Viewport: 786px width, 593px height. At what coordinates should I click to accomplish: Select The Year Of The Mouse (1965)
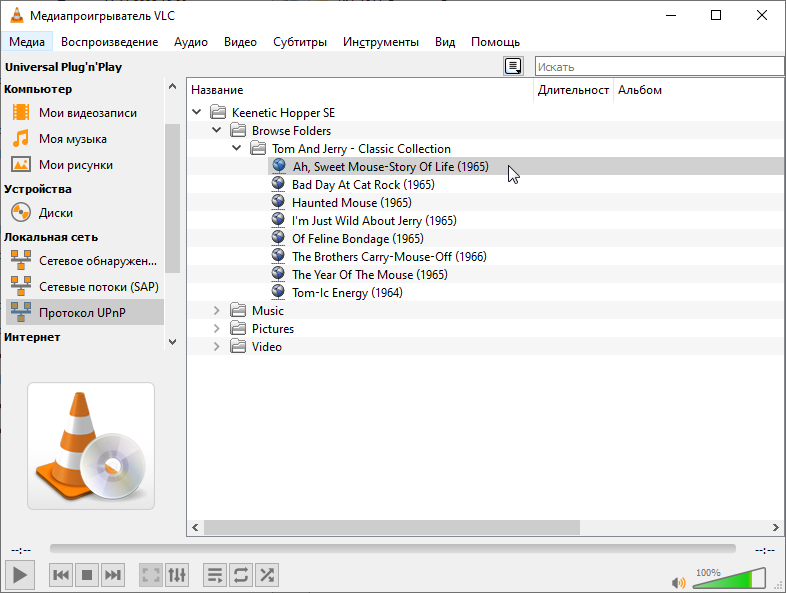coord(369,275)
